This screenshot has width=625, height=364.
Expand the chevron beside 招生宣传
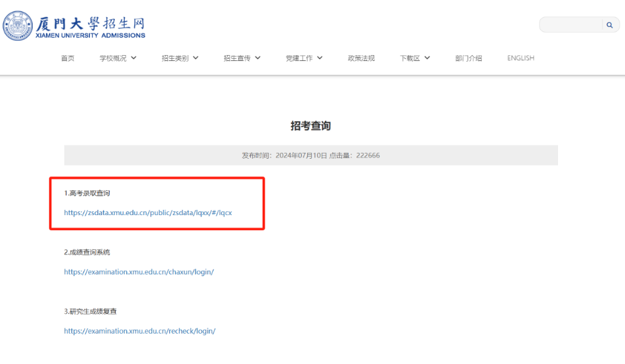[x=258, y=58]
